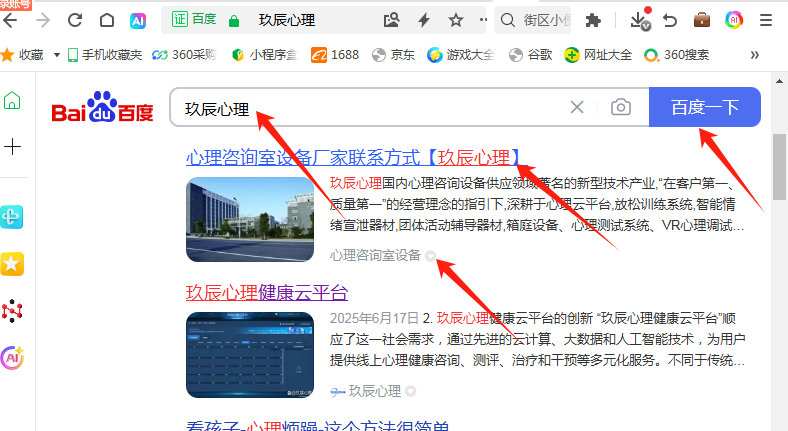
Task: Click the green padlock security icon
Action: coord(233,21)
